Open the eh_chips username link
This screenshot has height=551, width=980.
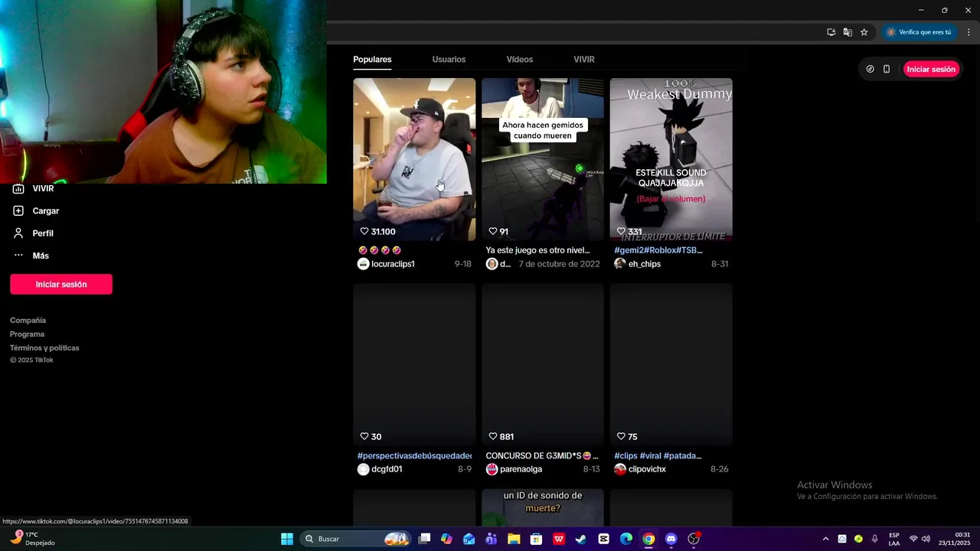click(x=645, y=264)
